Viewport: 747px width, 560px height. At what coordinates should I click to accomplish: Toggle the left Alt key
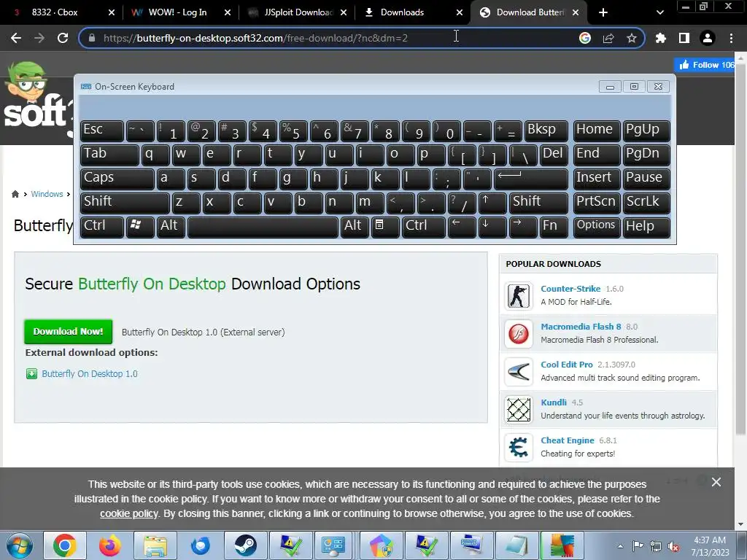pyautogui.click(x=171, y=227)
